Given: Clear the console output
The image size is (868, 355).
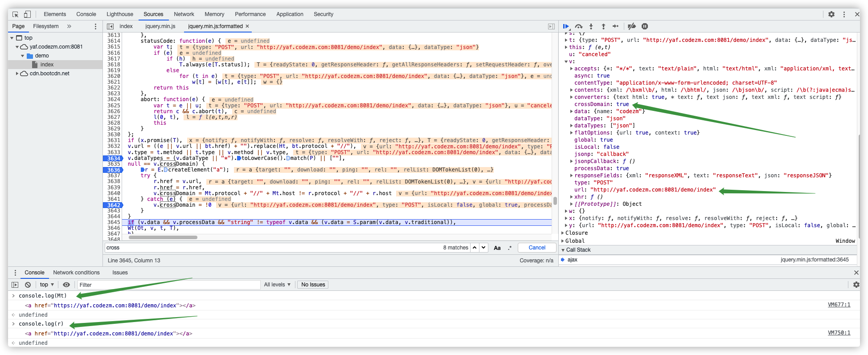Looking at the screenshot, I should pos(28,285).
